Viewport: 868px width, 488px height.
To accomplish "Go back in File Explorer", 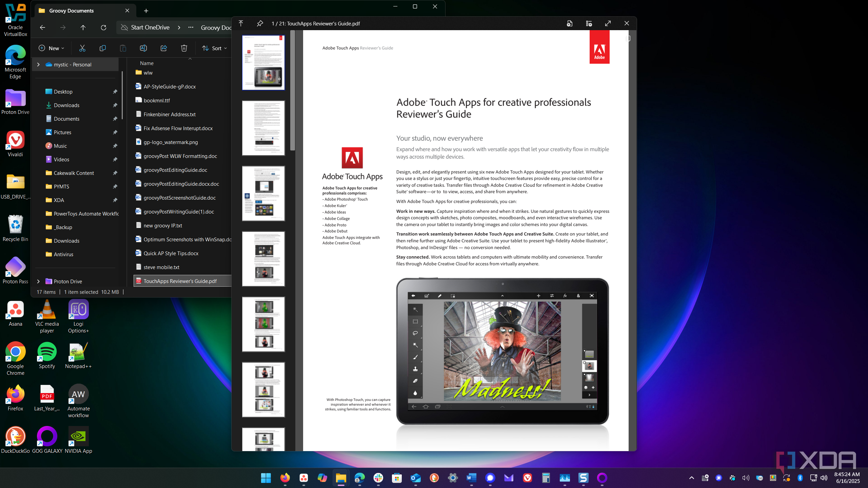I will tap(42, 27).
